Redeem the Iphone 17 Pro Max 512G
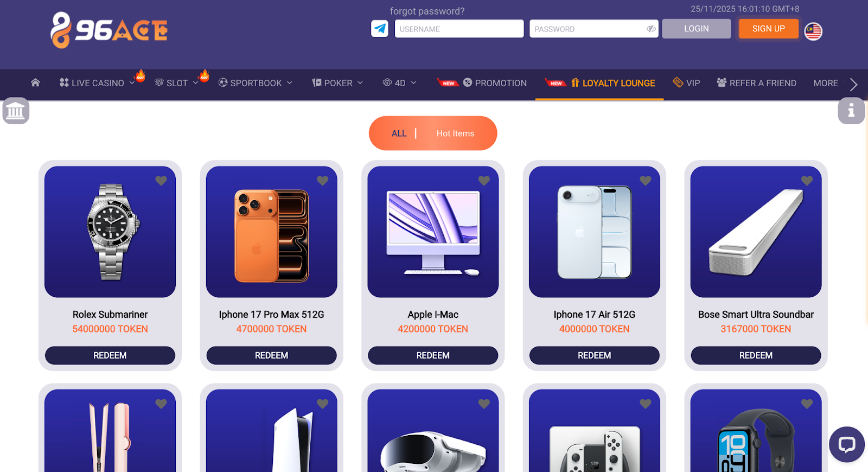 [x=271, y=355]
